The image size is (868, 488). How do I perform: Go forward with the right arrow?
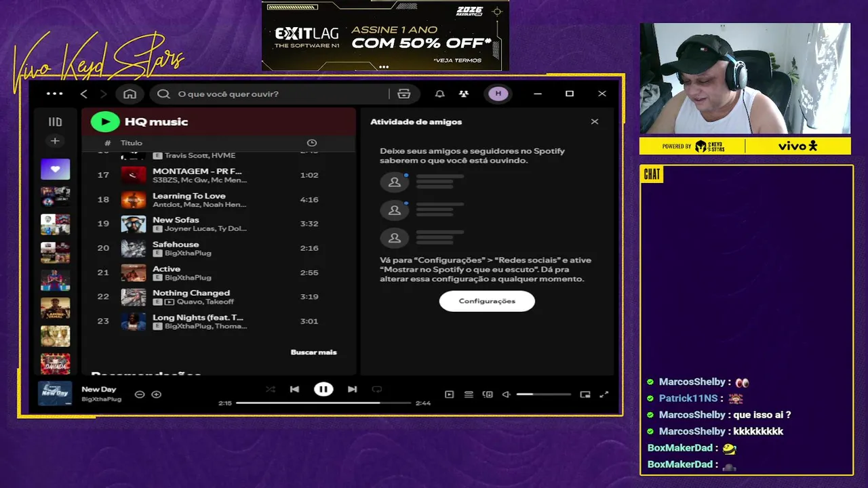(104, 94)
